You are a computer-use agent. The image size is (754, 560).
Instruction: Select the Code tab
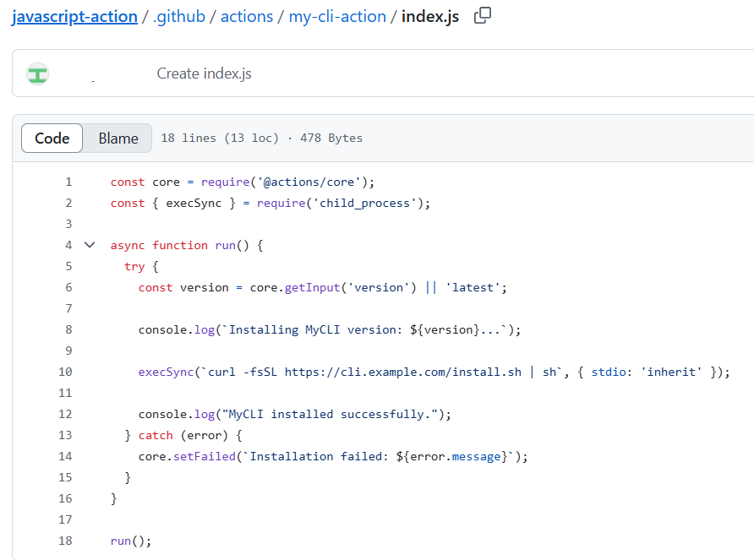(x=52, y=138)
